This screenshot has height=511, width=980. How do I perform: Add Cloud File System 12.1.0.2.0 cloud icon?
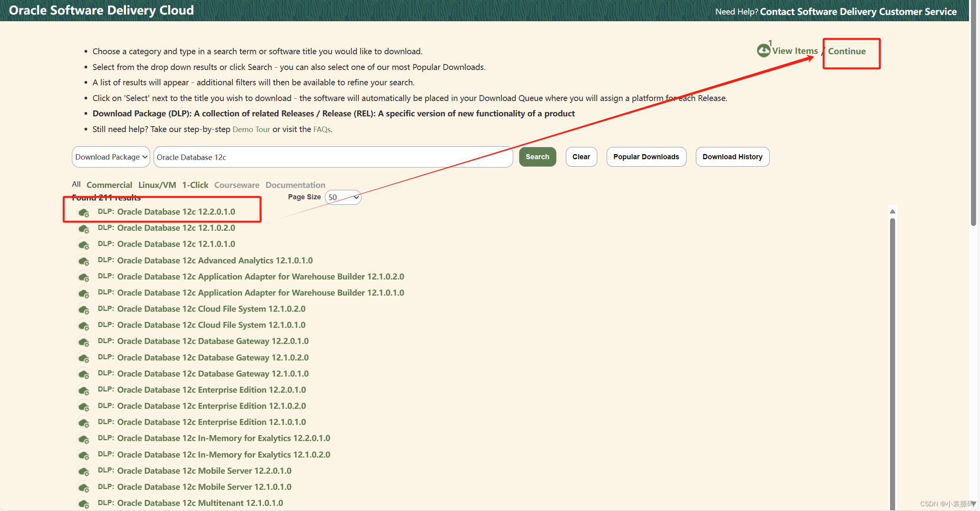(x=83, y=310)
